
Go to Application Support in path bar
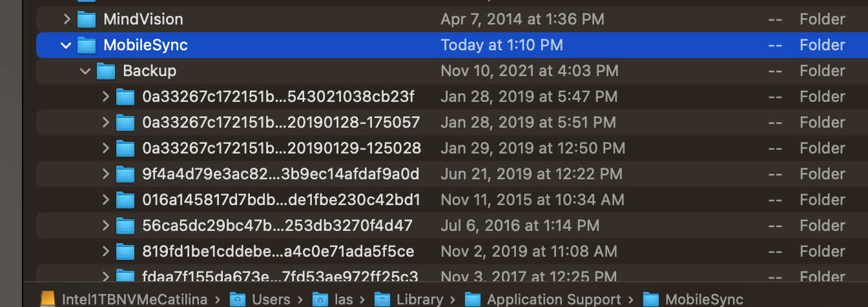553,299
